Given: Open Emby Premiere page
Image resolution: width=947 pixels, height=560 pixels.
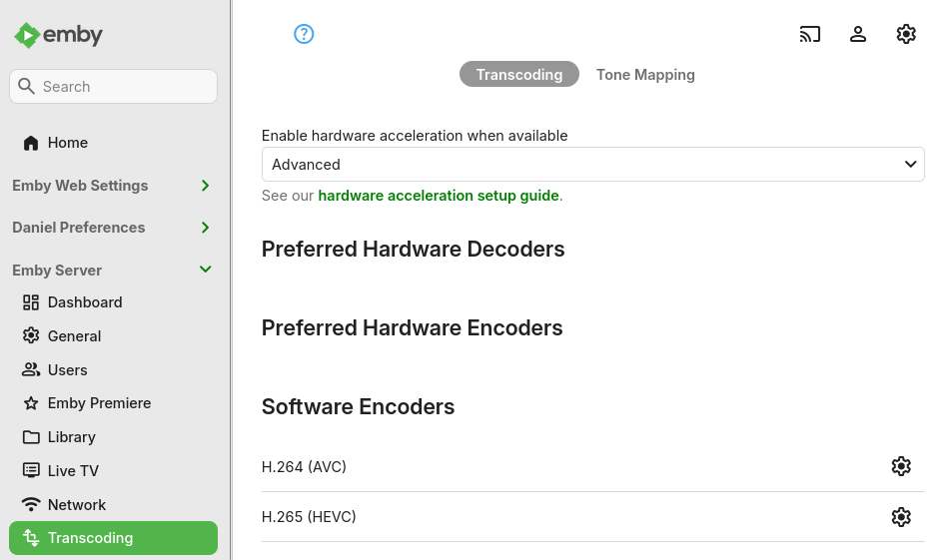Looking at the screenshot, I should click(99, 403).
